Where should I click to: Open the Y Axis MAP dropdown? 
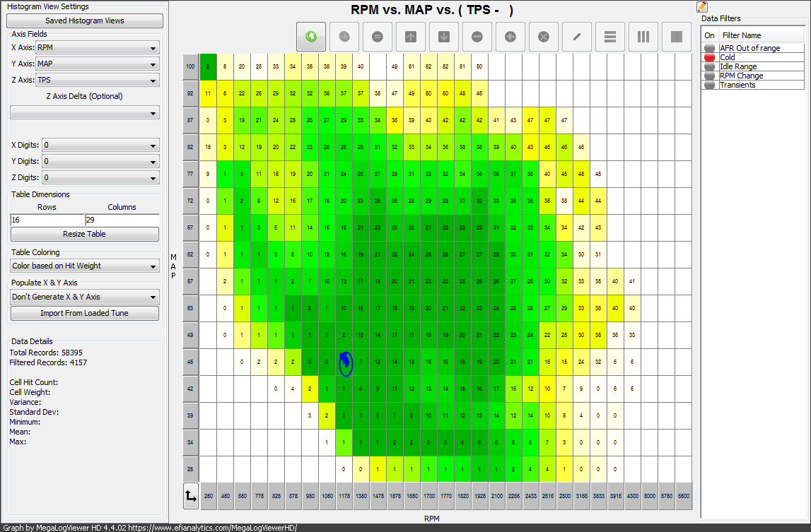[x=98, y=64]
